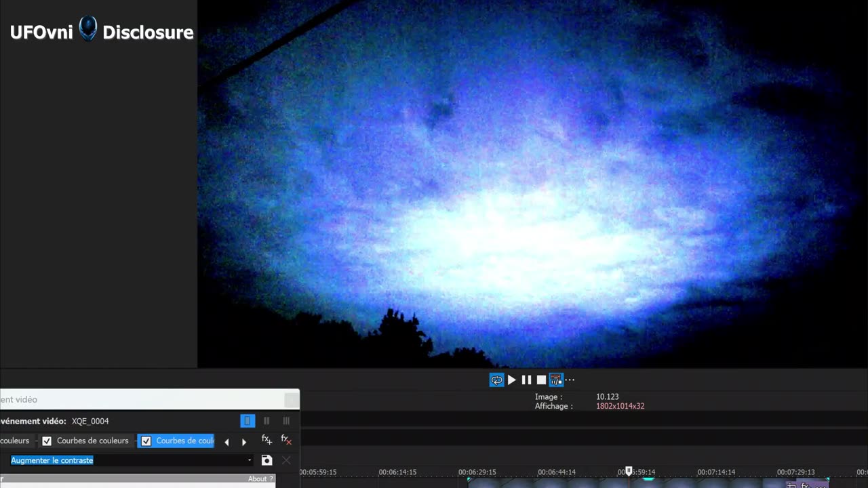Screen dimensions: 868x488
Task: Save the preset with the disk icon
Action: point(267,460)
